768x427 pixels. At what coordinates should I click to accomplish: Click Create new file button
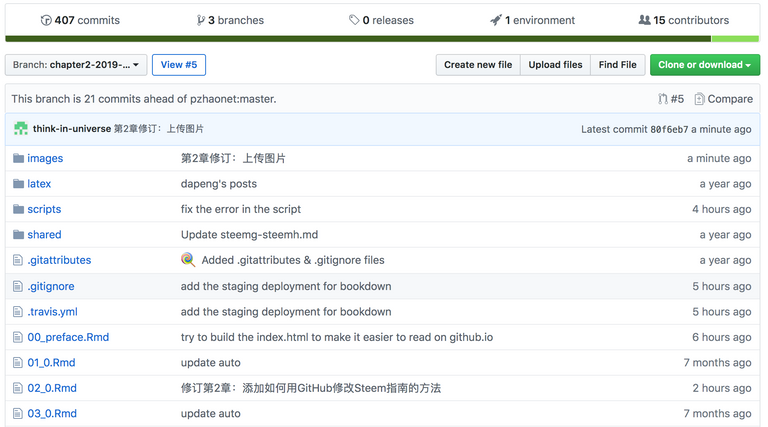(x=478, y=65)
